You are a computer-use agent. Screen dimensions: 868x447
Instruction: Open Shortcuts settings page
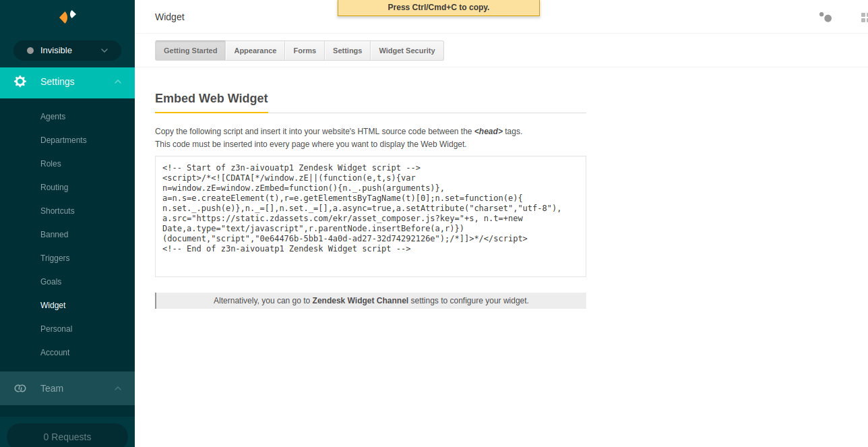pos(57,211)
